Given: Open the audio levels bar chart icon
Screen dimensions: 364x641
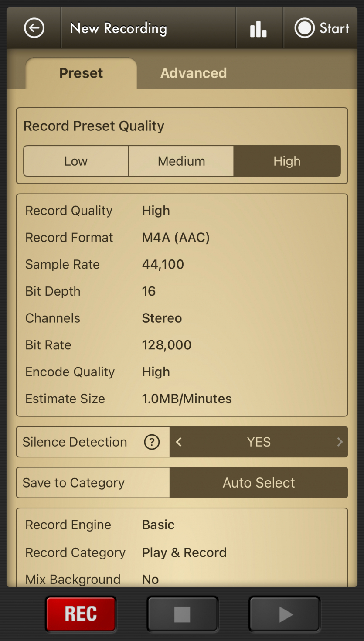Looking at the screenshot, I should point(258,29).
